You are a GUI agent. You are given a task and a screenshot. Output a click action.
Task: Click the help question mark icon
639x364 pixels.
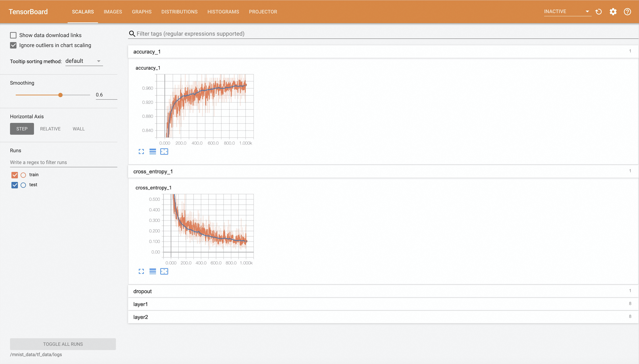point(627,12)
